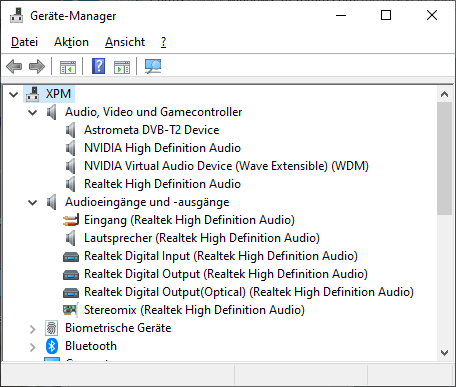Click the fingerprint icon of Biometrische Geräte
The width and height of the screenshot is (456, 387).
[52, 328]
